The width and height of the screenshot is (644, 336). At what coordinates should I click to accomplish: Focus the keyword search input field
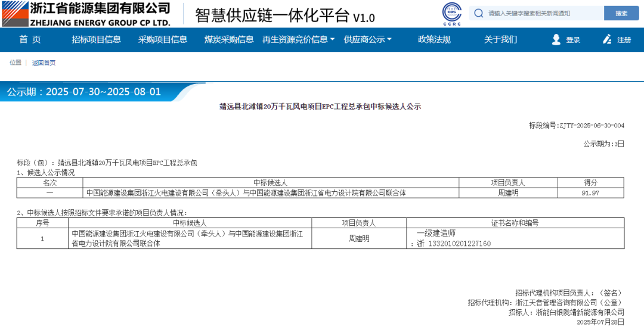point(543,13)
